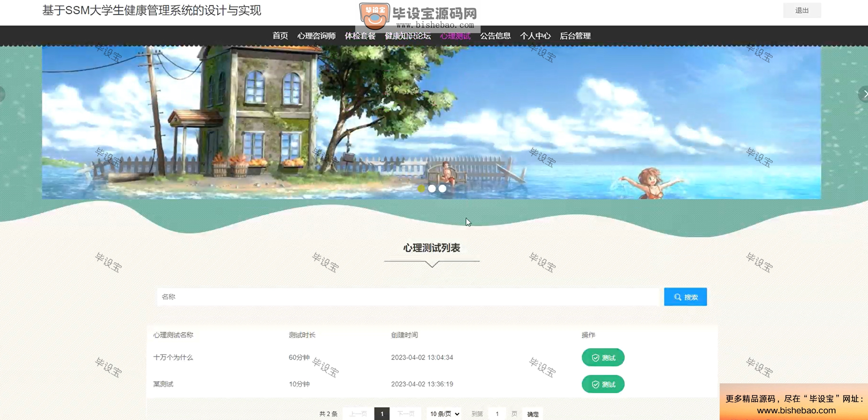Click the 十万个为什么 test name
The image size is (868, 420).
coord(173,357)
